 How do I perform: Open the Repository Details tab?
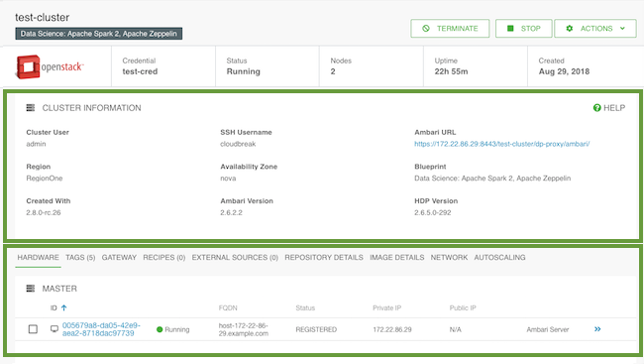(x=324, y=258)
